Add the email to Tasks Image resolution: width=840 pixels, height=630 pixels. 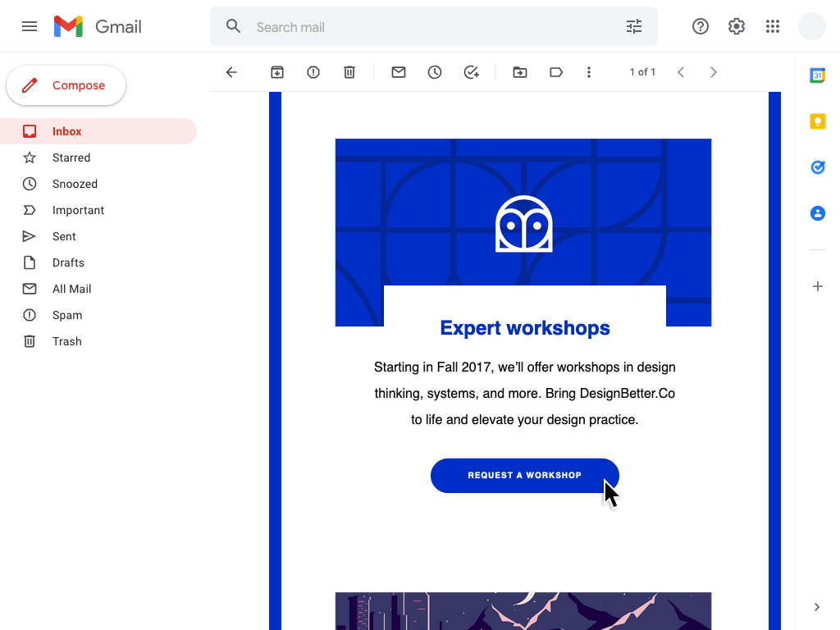point(471,72)
